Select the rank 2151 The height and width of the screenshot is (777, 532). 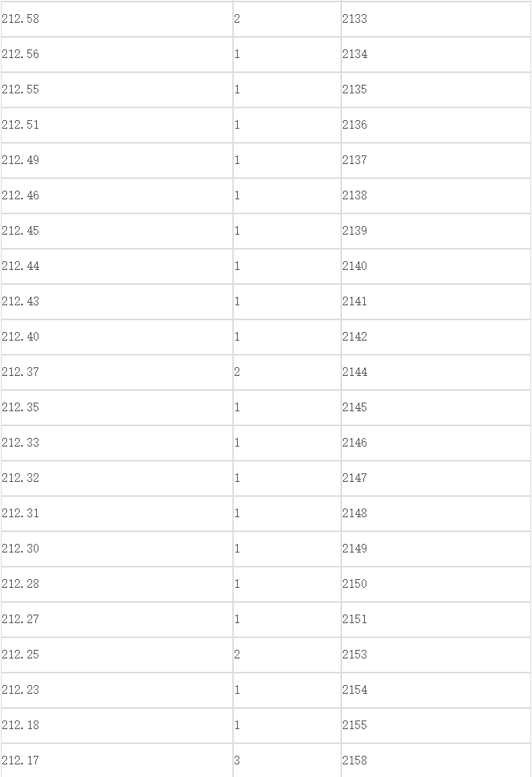click(355, 619)
